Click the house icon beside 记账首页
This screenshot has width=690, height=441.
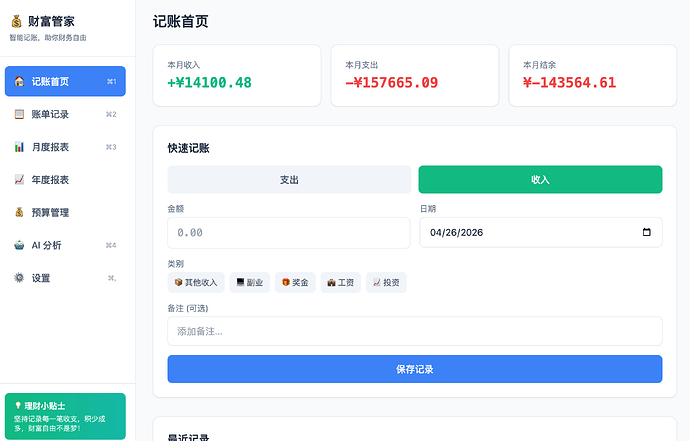(19, 81)
